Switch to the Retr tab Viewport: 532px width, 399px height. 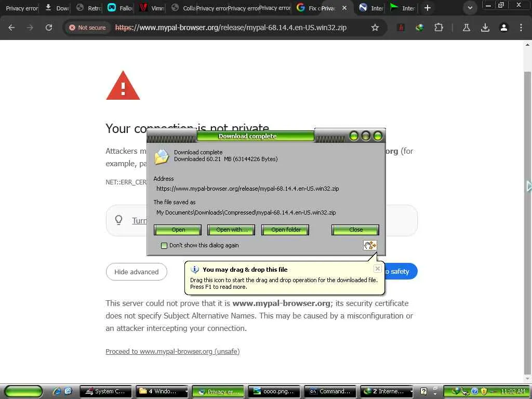(x=88, y=8)
